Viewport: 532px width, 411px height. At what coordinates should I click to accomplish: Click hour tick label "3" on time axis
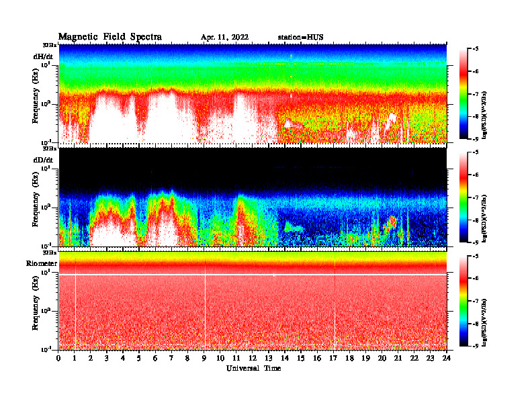coord(107,358)
